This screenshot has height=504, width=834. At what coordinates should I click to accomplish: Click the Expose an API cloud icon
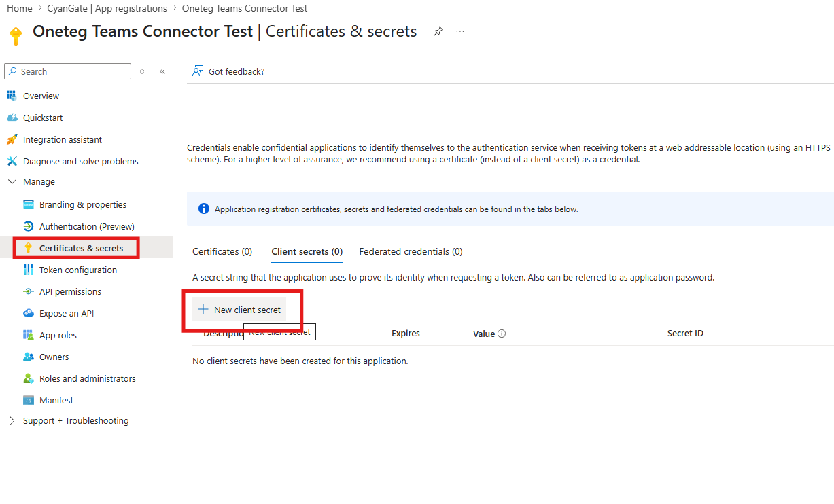pyautogui.click(x=28, y=313)
